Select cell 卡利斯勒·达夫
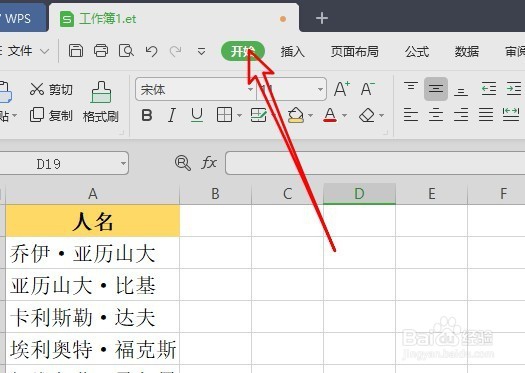Viewport: 525px width, 373px height. pos(93,317)
